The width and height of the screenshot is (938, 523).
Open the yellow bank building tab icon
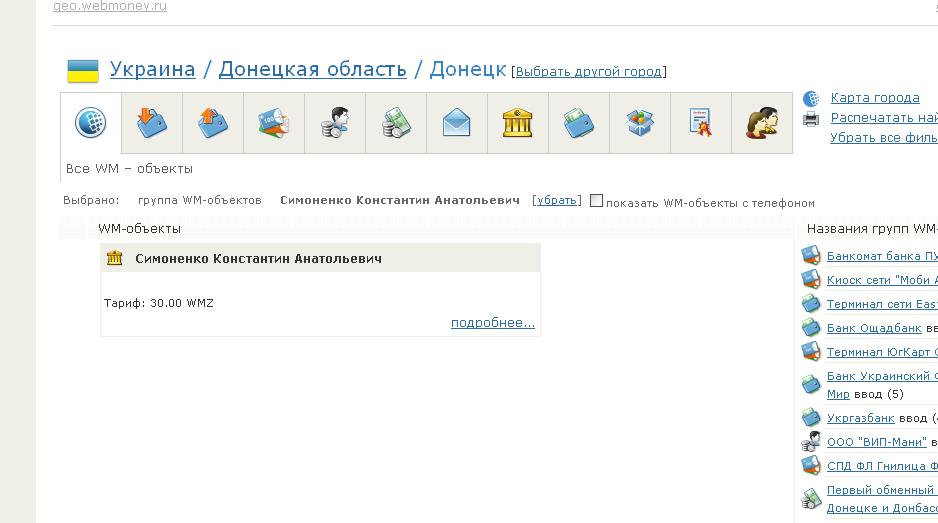tap(517, 123)
